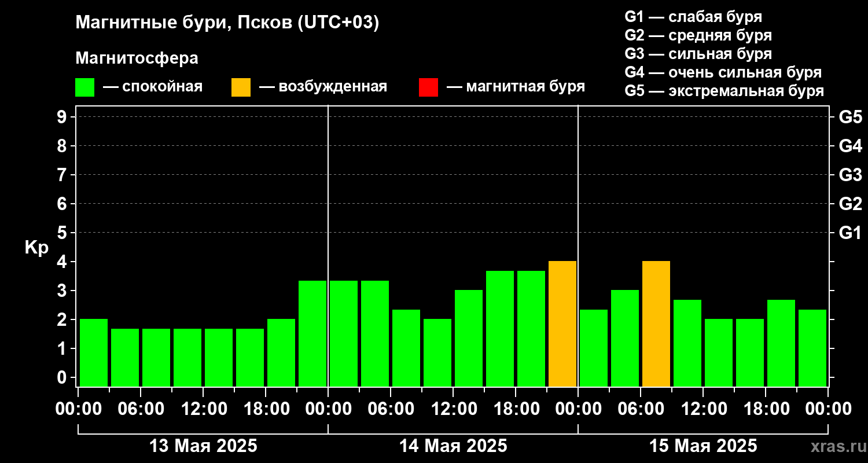The image size is (868, 463).
Task: Select the '14 Мая 2025' date label
Action: pos(453,446)
